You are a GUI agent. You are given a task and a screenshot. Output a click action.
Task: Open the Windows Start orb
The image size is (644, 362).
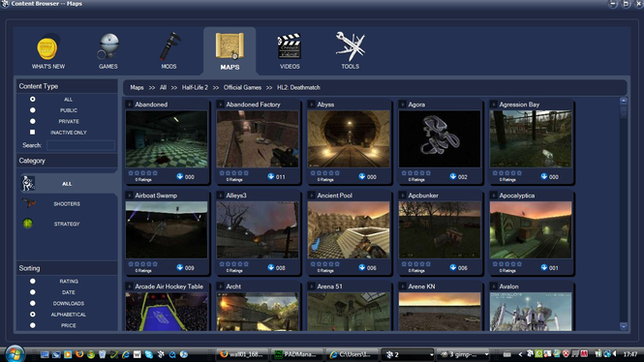coord(15,354)
